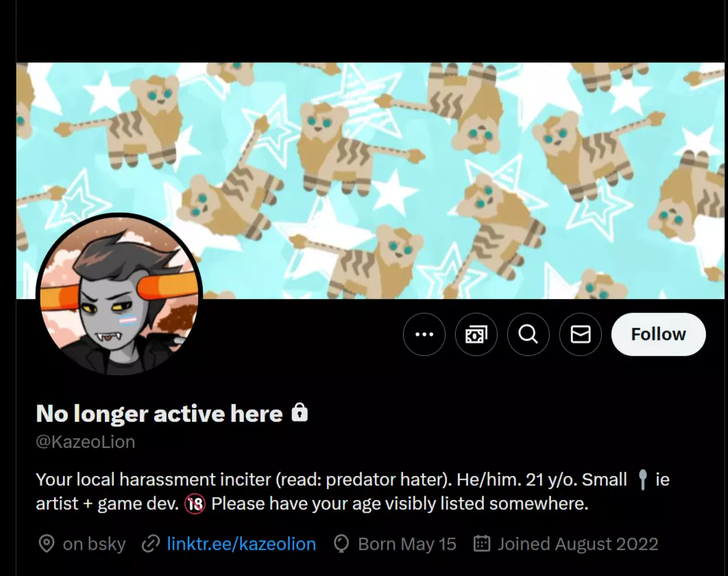
Task: Click the on bsky location text
Action: click(x=94, y=544)
